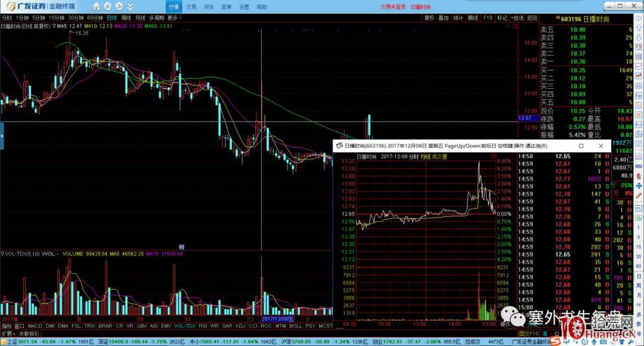Click the 2017/12/08 date marker on timeline
Screen dimensions: 644x346
pyautogui.click(x=278, y=319)
